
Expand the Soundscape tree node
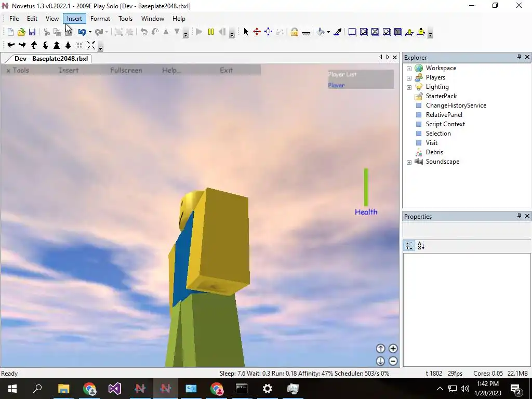tap(409, 162)
